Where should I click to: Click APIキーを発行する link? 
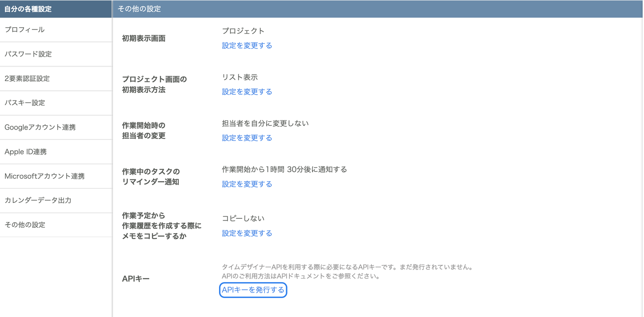[x=253, y=290]
